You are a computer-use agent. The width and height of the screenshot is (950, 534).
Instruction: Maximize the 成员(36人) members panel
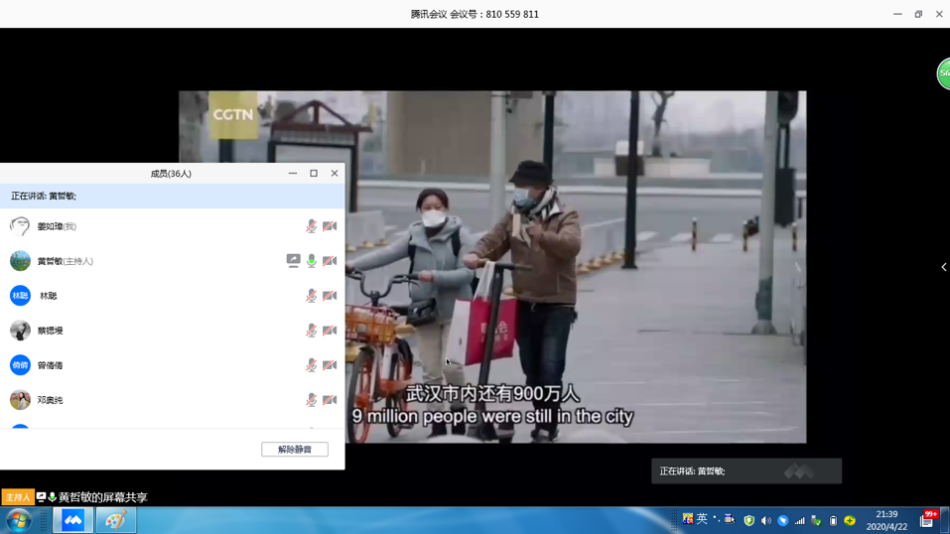[x=313, y=173]
